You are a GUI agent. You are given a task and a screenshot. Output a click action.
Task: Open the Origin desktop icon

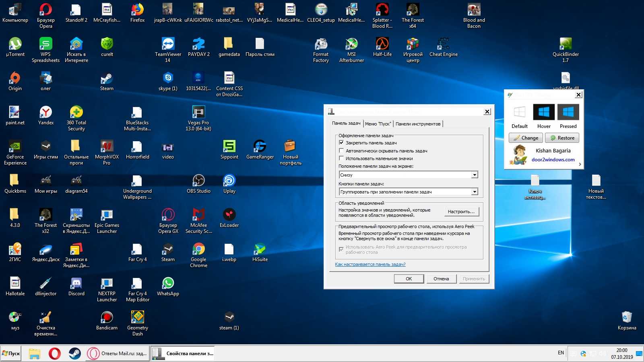pyautogui.click(x=15, y=81)
